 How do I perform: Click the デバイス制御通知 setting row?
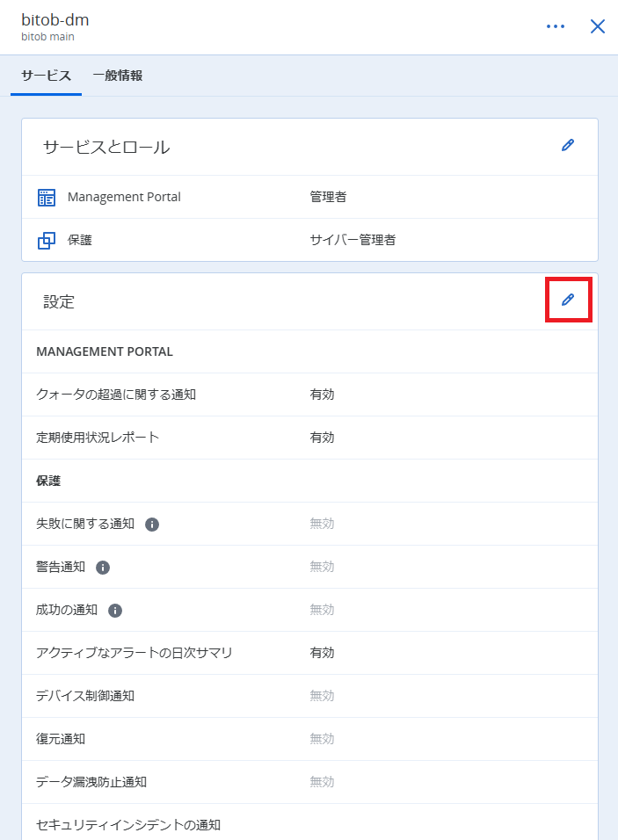(x=309, y=696)
